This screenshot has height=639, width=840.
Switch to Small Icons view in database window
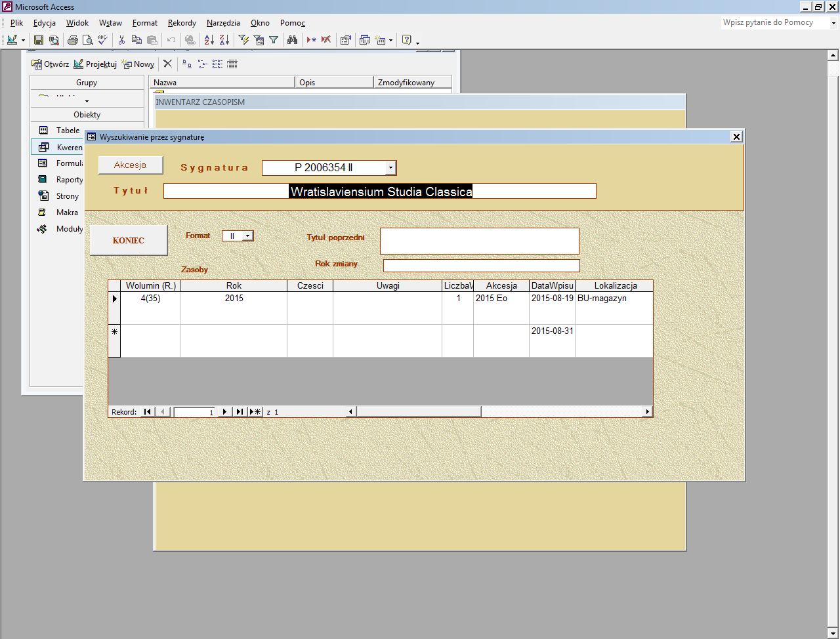[202, 64]
